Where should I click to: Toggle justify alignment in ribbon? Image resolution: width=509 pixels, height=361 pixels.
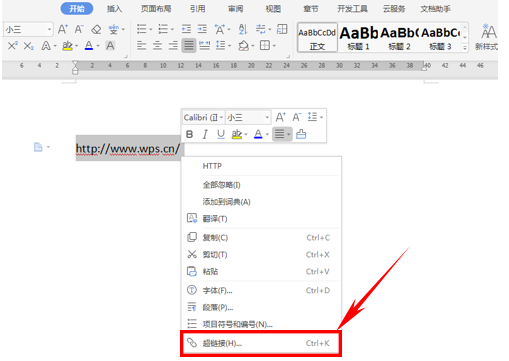189,45
